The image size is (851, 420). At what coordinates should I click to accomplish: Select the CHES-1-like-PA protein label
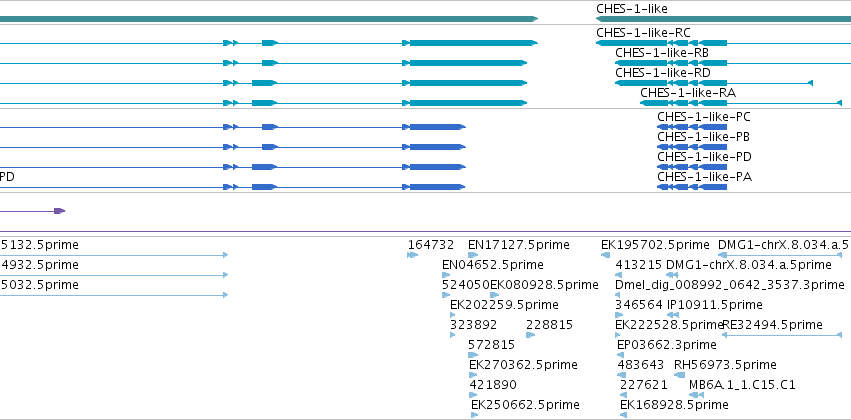click(x=704, y=177)
